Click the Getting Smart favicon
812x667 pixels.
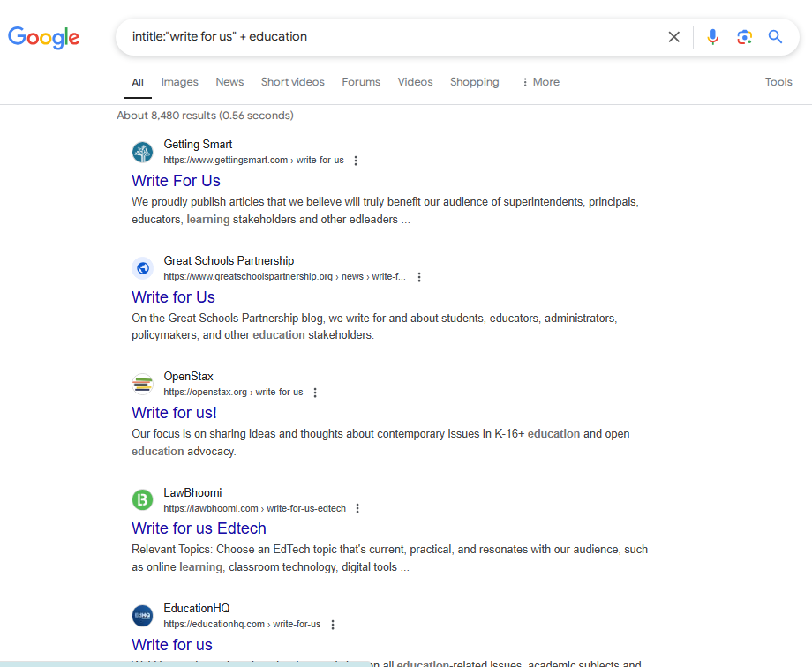[142, 153]
